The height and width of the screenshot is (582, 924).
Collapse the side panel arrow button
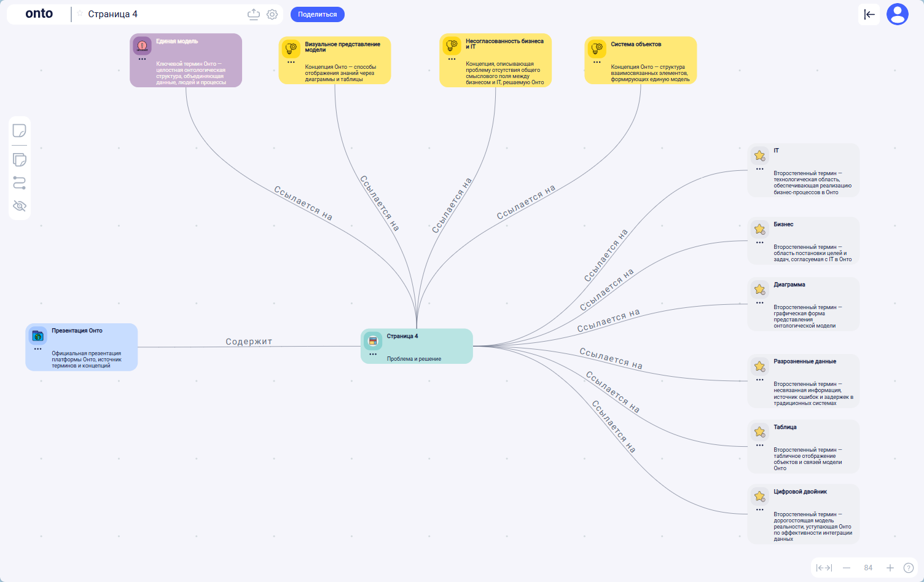pos(869,14)
